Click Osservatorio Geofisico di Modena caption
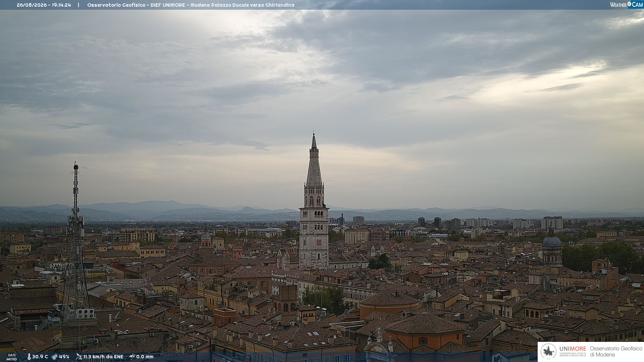The image size is (644, 362). pos(616,352)
